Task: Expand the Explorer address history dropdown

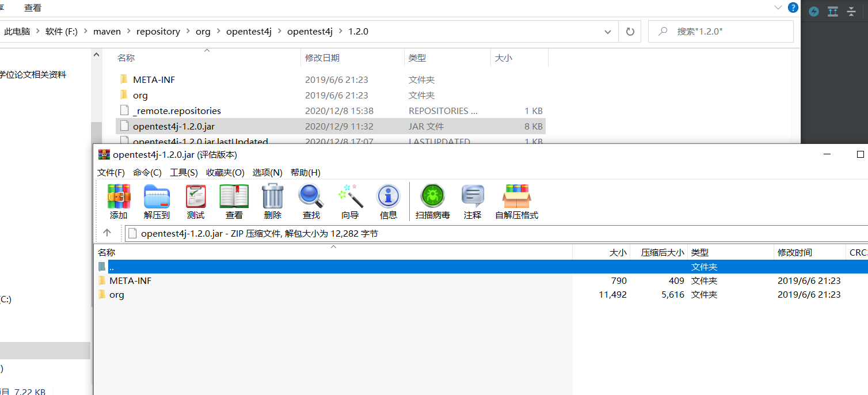Action: click(x=607, y=32)
